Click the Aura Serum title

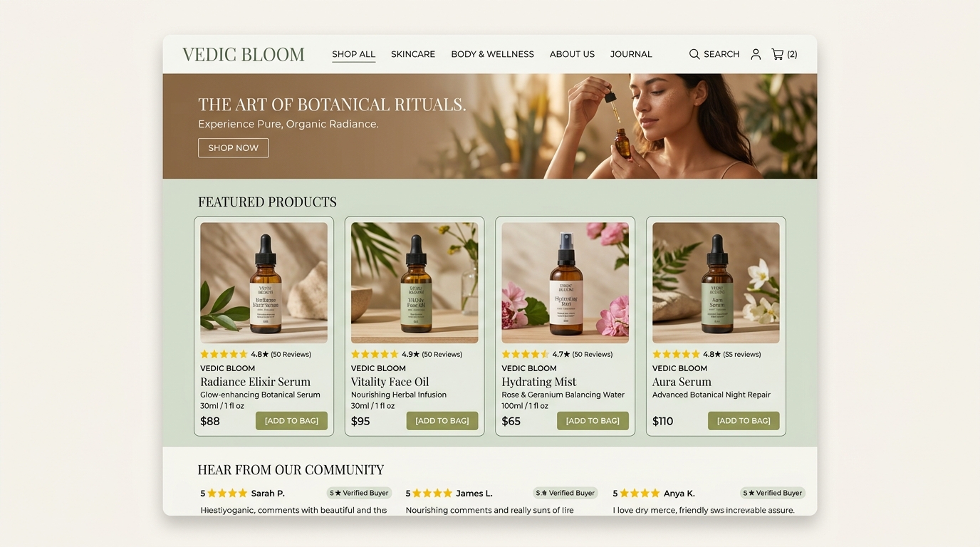tap(682, 382)
